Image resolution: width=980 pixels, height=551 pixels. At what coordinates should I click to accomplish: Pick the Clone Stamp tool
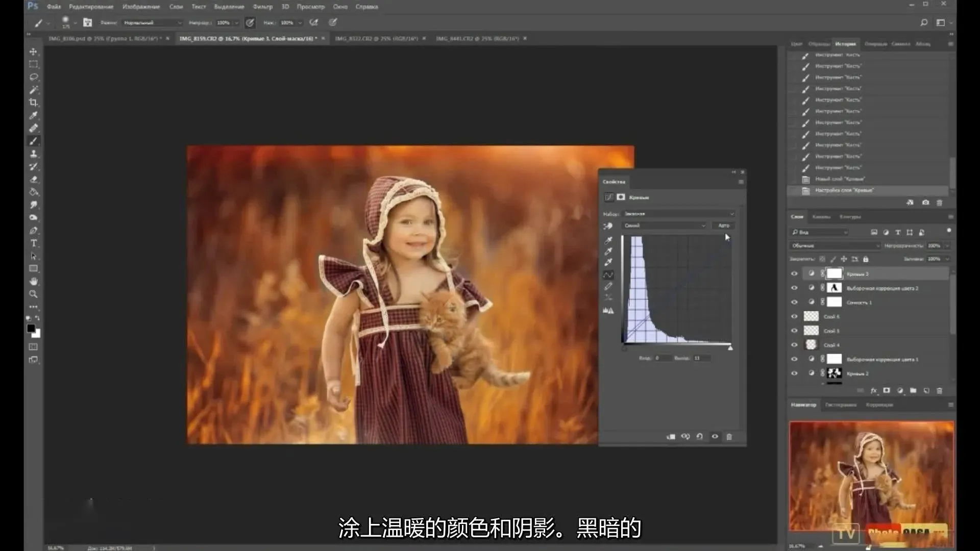[33, 154]
